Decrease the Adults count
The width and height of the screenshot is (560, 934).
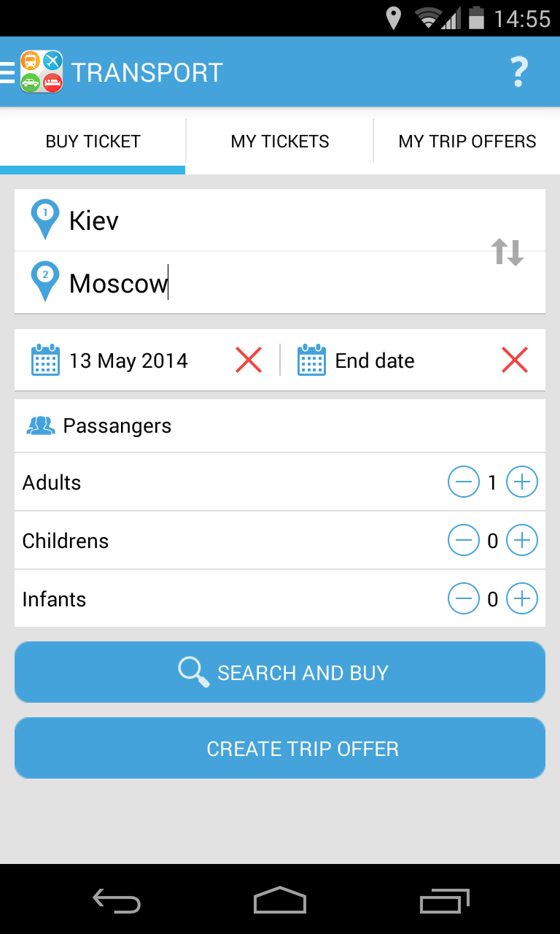pyautogui.click(x=464, y=482)
